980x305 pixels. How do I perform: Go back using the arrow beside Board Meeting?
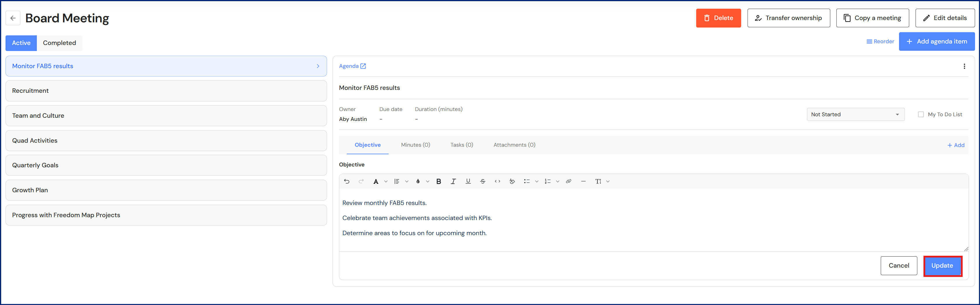point(13,18)
